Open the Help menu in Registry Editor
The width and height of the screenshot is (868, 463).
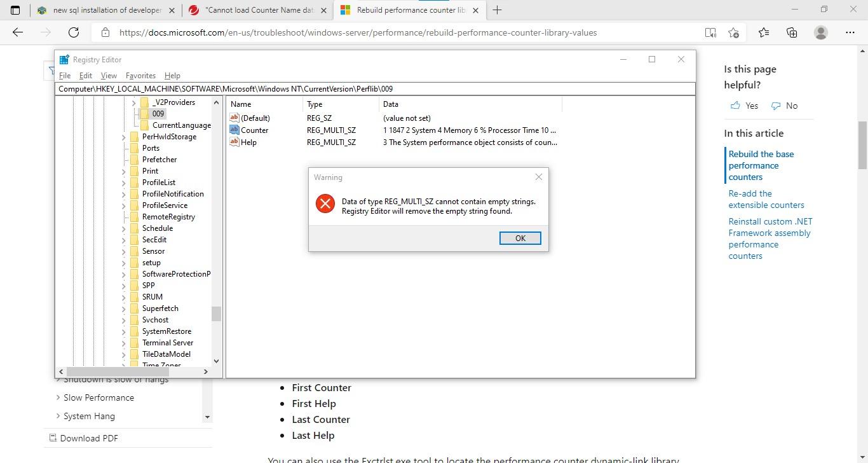(x=172, y=76)
